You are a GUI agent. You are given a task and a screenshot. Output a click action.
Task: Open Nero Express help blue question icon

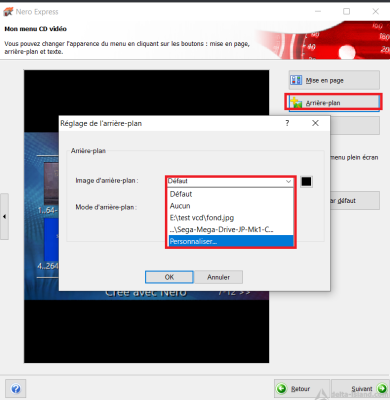[16, 389]
